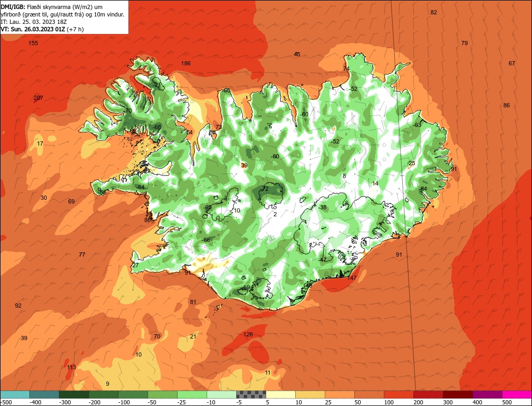Click the value 207 over the sea
532x406 pixels.
38,98
